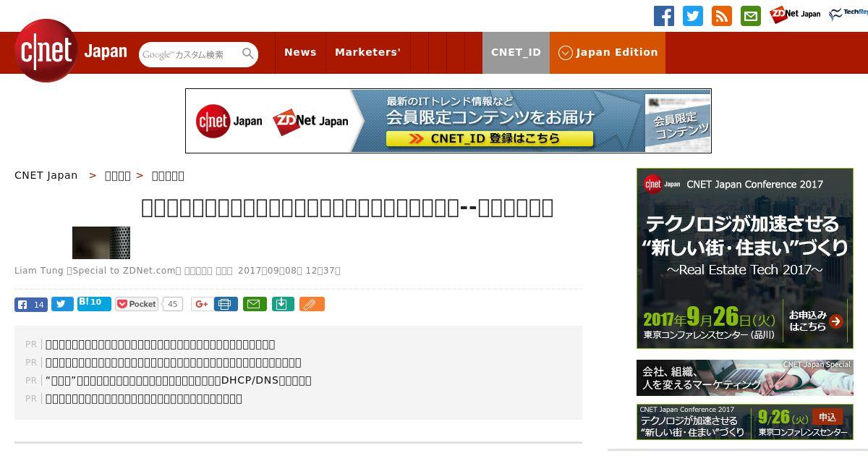Click author name Liam Tung
The image size is (868, 456).
38,271
